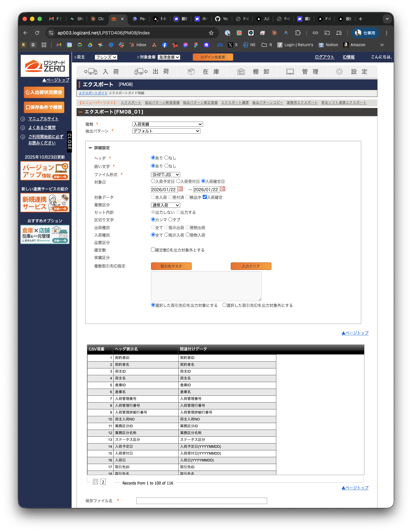Open the 在庫 main menu
This screenshot has height=532, width=412.
pyautogui.click(x=202, y=72)
